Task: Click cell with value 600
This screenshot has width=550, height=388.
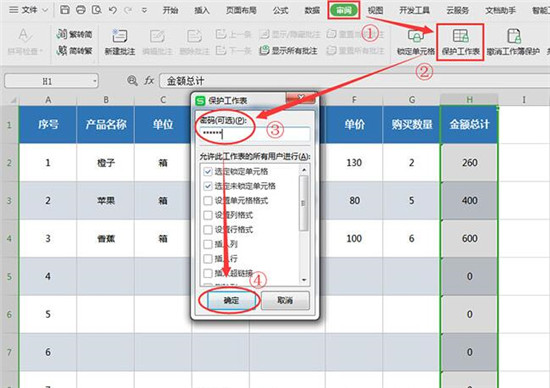Action: tap(469, 239)
